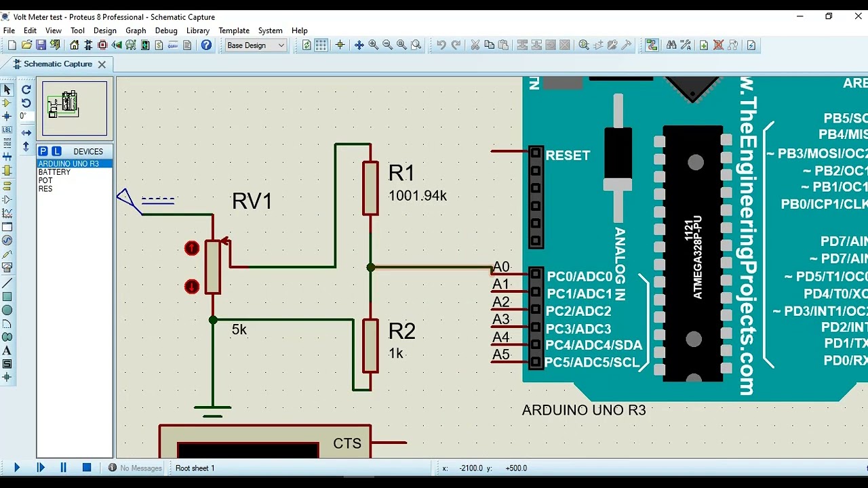This screenshot has width=868, height=488.
Task: Remove sheet red cross icon
Action: [x=718, y=45]
